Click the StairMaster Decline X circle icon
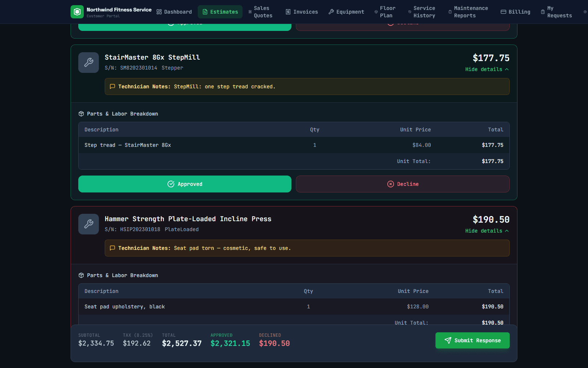Screen dimensions: 588x368 click(x=391, y=184)
